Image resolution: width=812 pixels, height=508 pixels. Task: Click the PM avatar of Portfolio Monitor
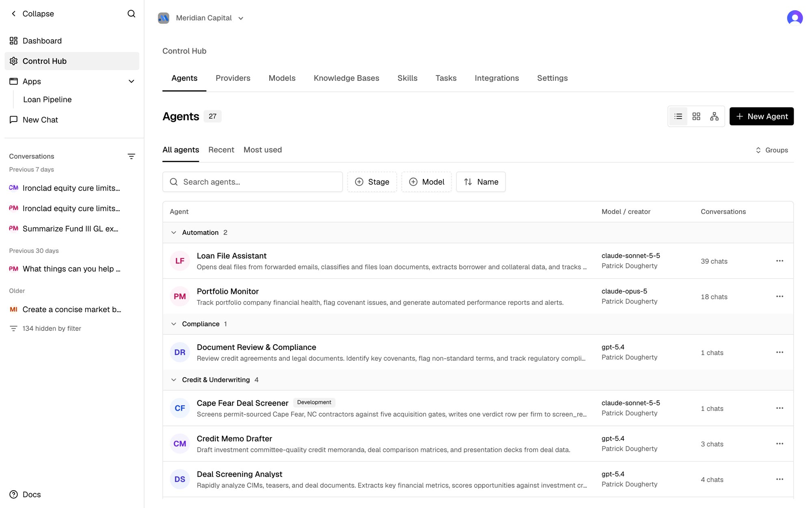coord(180,297)
